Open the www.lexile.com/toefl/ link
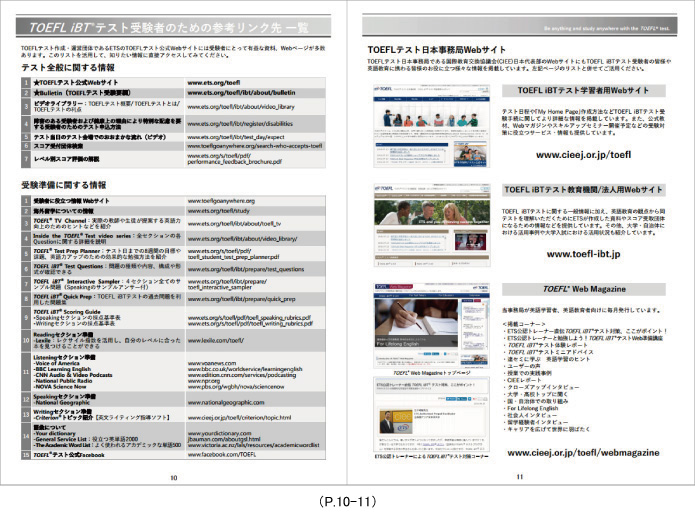The height and width of the screenshot is (520, 695). pyautogui.click(x=216, y=341)
